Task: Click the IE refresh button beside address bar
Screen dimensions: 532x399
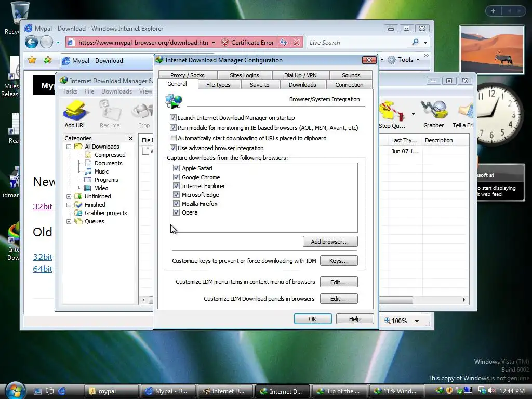Action: pyautogui.click(x=283, y=43)
